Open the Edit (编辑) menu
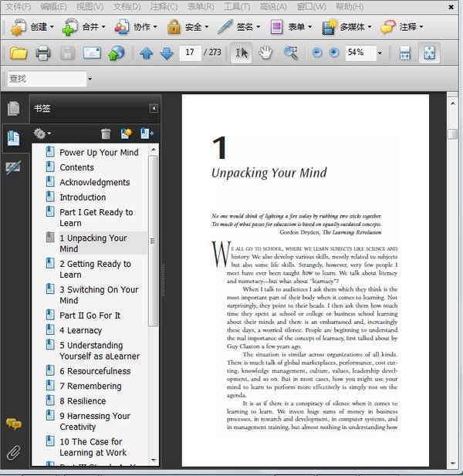This screenshot has width=463, height=476. click(53, 7)
